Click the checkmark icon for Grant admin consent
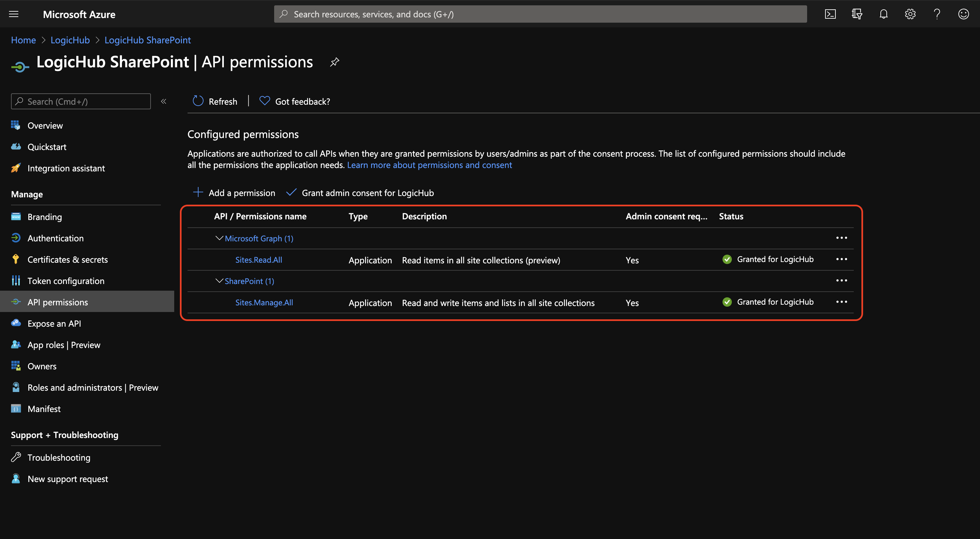This screenshot has height=539, width=980. click(x=291, y=192)
